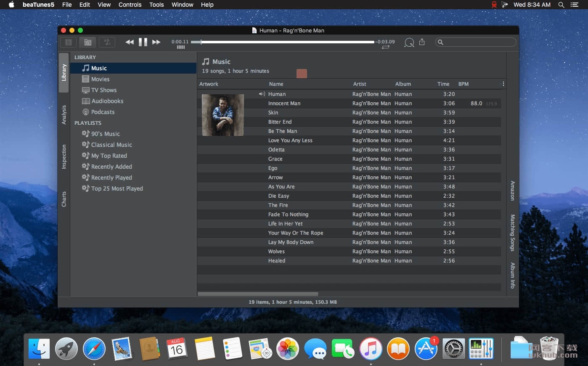Screen dimensions: 588x366
Task: Switch to the Charts side tab
Action: [64, 199]
